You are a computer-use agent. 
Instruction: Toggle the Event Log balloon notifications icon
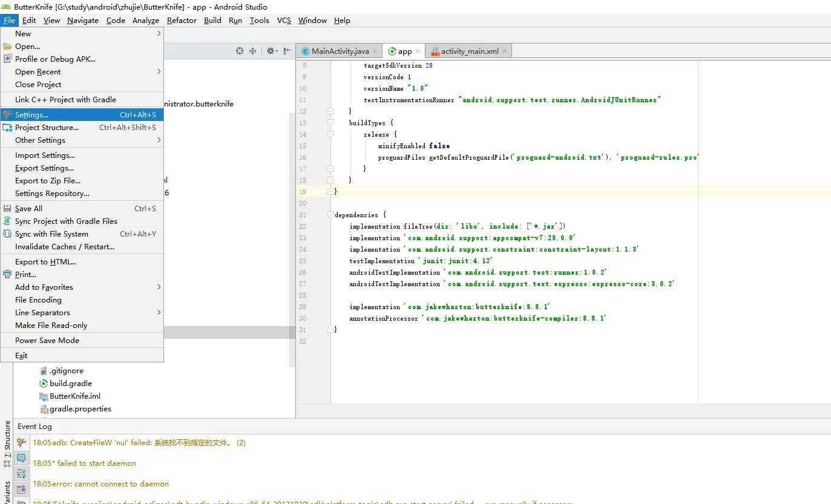point(21,458)
